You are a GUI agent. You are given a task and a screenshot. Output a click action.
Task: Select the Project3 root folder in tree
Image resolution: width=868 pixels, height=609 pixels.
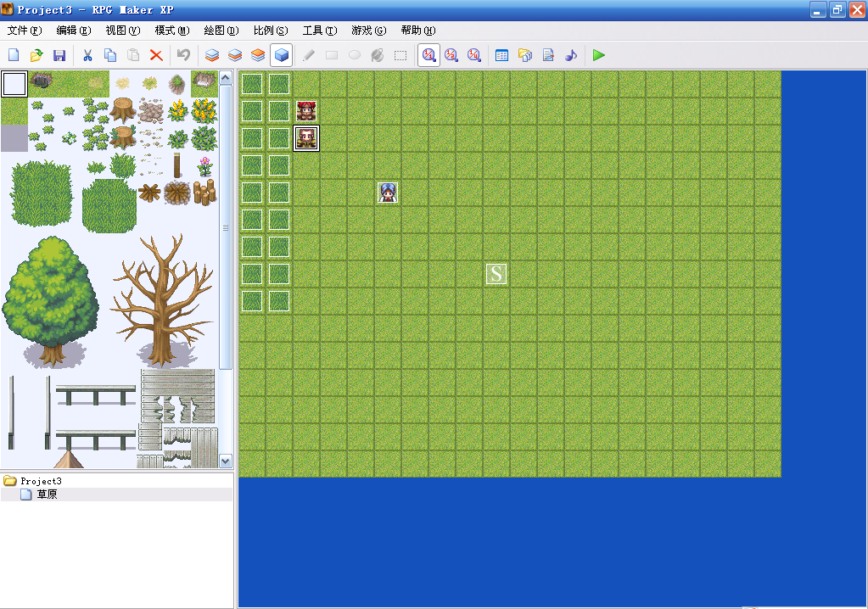click(41, 481)
